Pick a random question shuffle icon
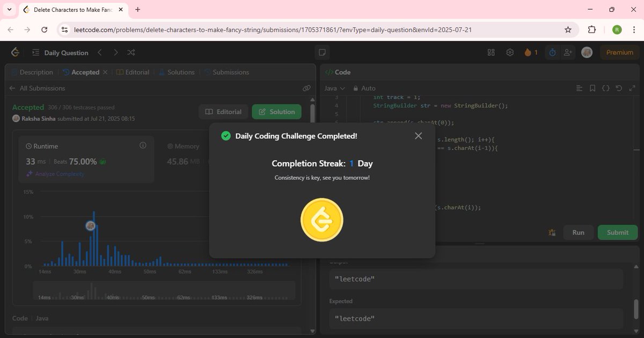 (x=131, y=53)
